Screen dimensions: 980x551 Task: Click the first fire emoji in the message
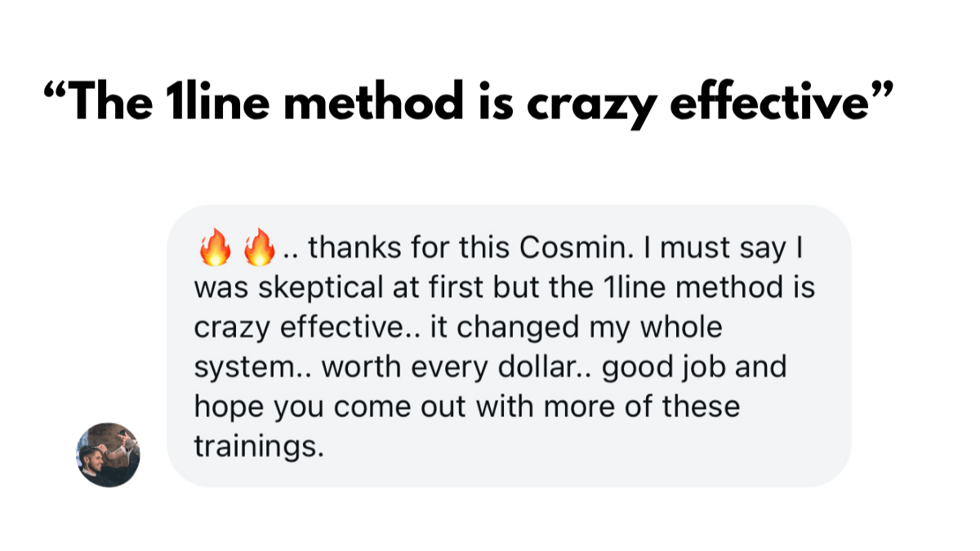point(215,248)
